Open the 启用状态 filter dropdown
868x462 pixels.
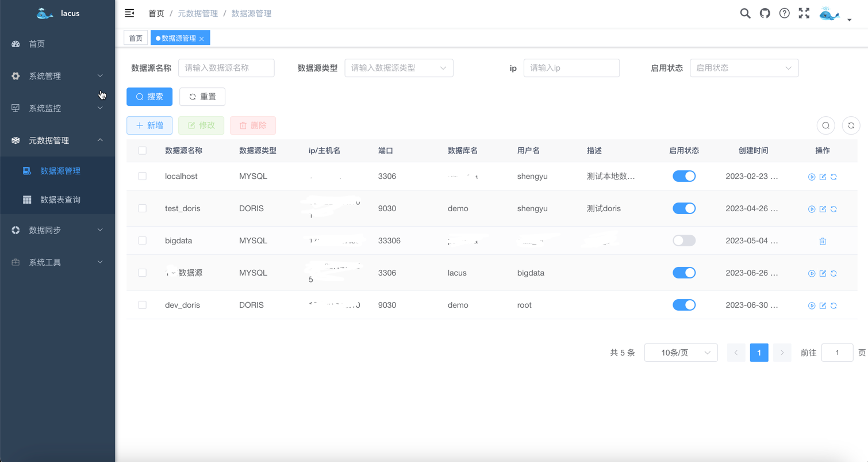pos(744,68)
